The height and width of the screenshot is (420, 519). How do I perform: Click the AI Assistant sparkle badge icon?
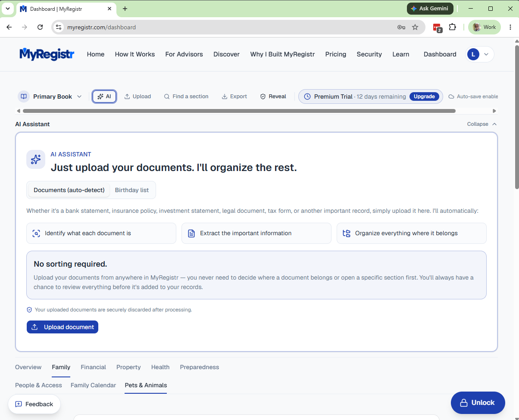coord(36,159)
